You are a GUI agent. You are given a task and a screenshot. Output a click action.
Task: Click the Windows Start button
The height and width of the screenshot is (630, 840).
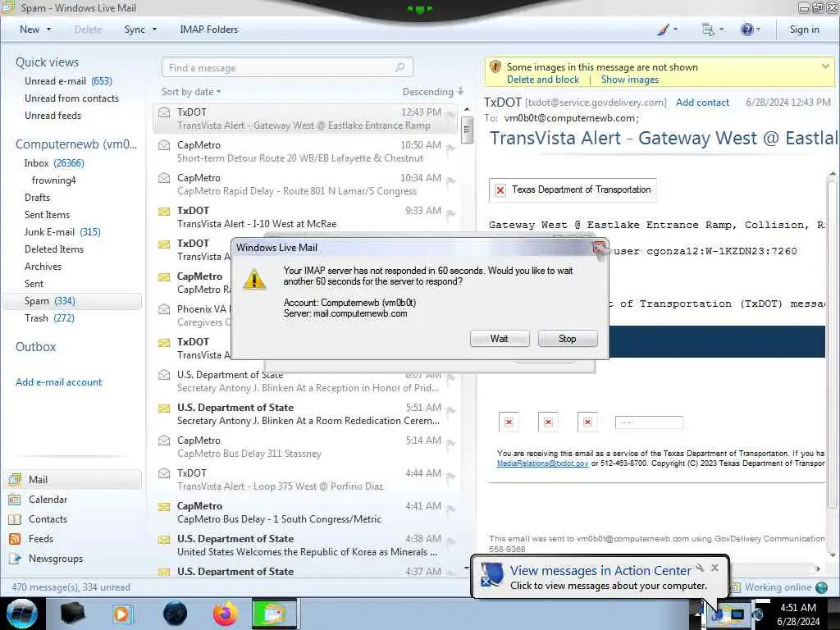click(21, 614)
